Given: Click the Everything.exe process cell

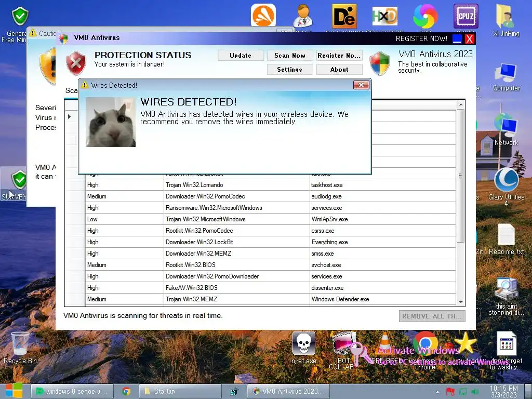Looking at the screenshot, I should coord(383,242).
